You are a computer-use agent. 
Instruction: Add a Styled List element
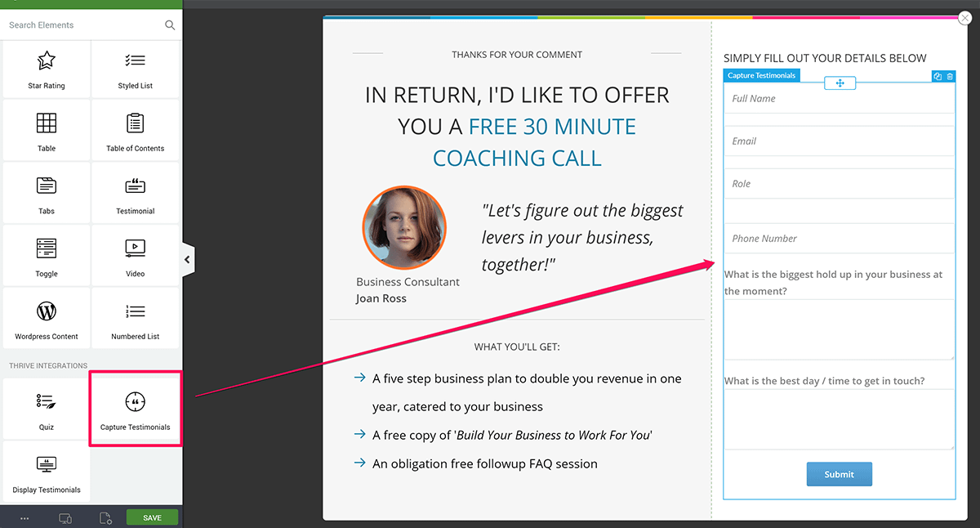tap(135, 69)
